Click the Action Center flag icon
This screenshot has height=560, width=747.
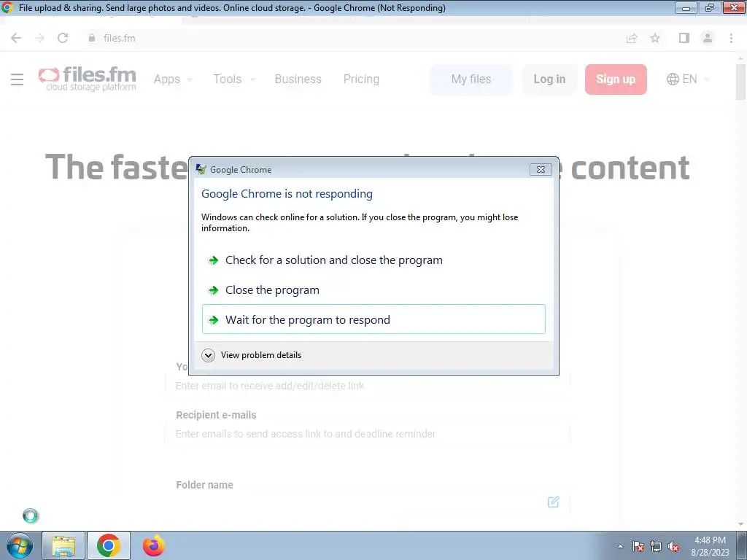pyautogui.click(x=638, y=547)
